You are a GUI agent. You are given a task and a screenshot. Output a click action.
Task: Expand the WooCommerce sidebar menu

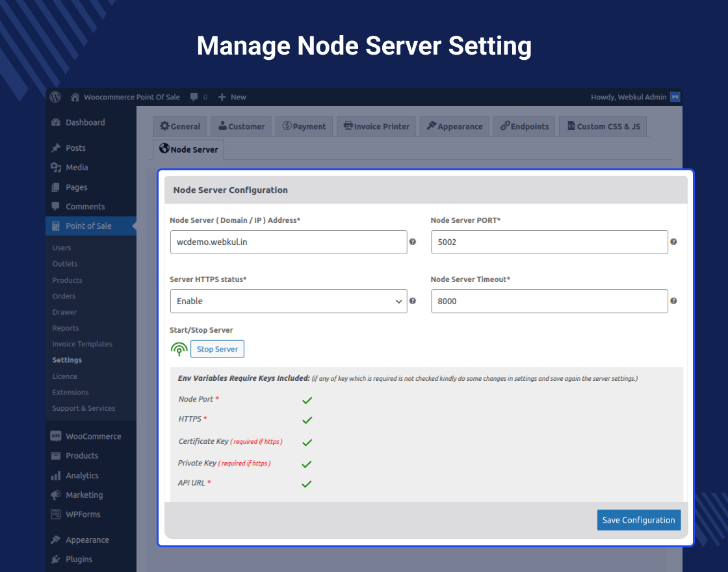93,436
